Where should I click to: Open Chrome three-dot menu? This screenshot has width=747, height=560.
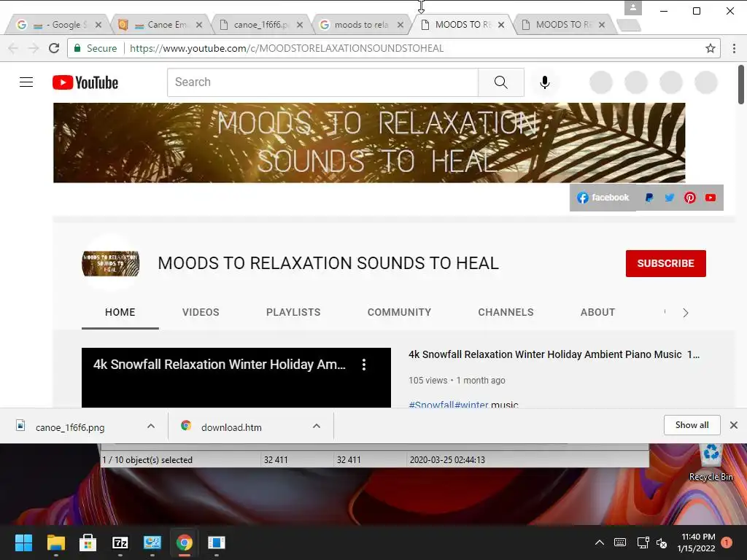click(x=734, y=48)
